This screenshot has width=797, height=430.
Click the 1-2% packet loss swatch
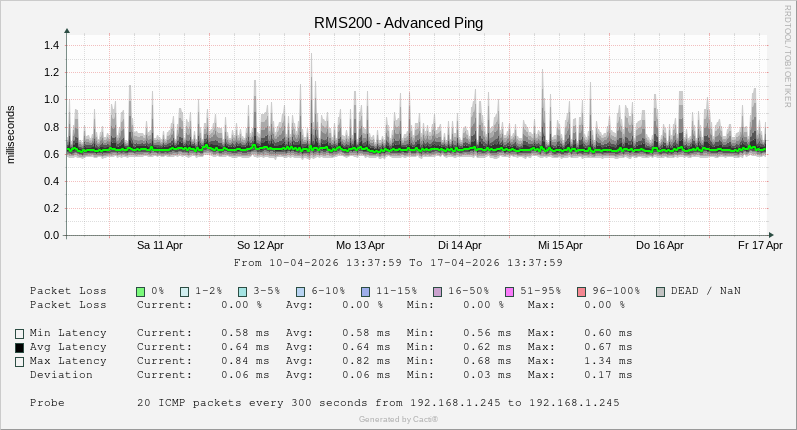pos(185,291)
